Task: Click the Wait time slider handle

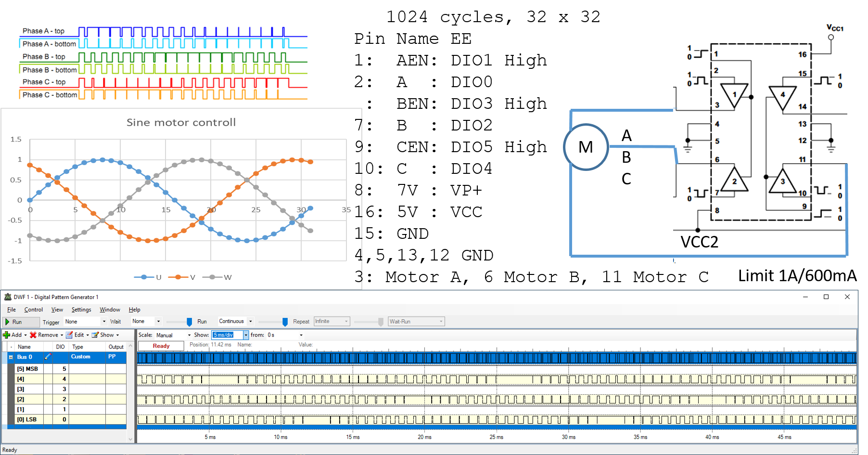Action: click(189, 322)
